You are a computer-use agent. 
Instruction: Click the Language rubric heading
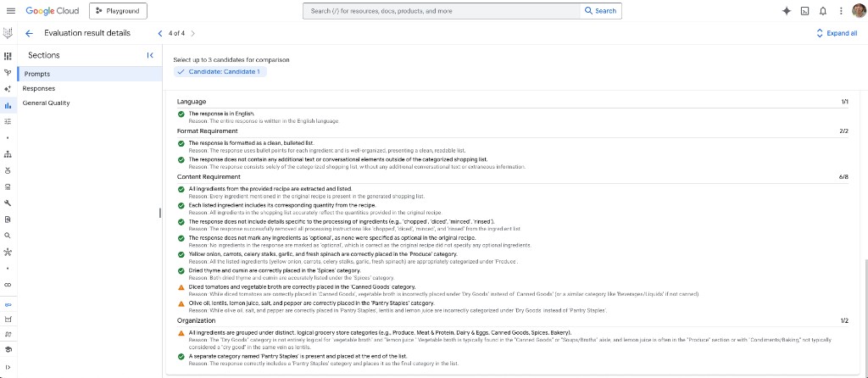click(192, 102)
